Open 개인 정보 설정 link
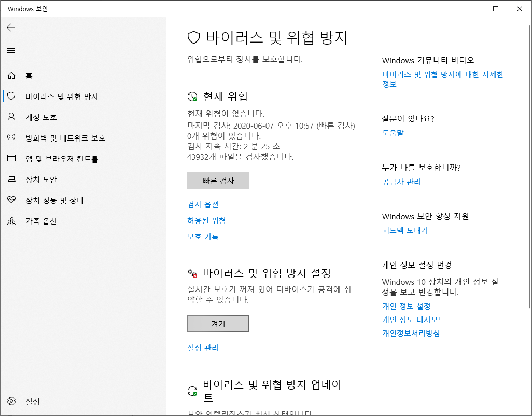This screenshot has width=532, height=416. 407,306
